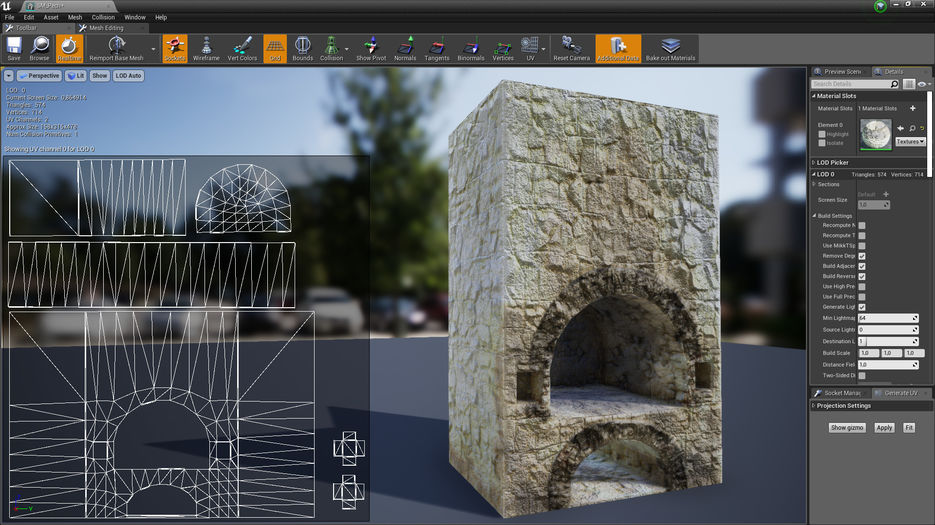Click the use selected asset arrow icon
Screen dimensions: 935x525
[x=900, y=128]
